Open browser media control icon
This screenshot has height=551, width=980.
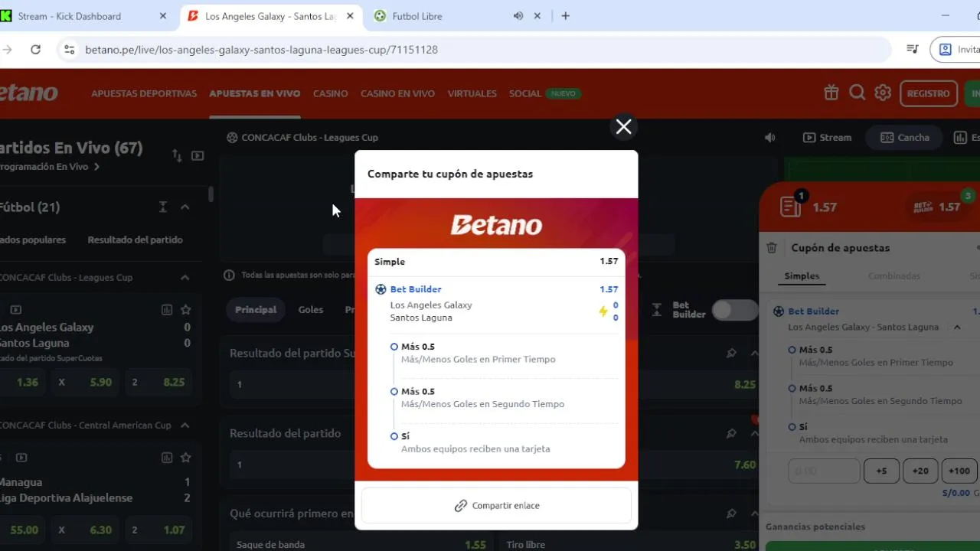point(912,49)
